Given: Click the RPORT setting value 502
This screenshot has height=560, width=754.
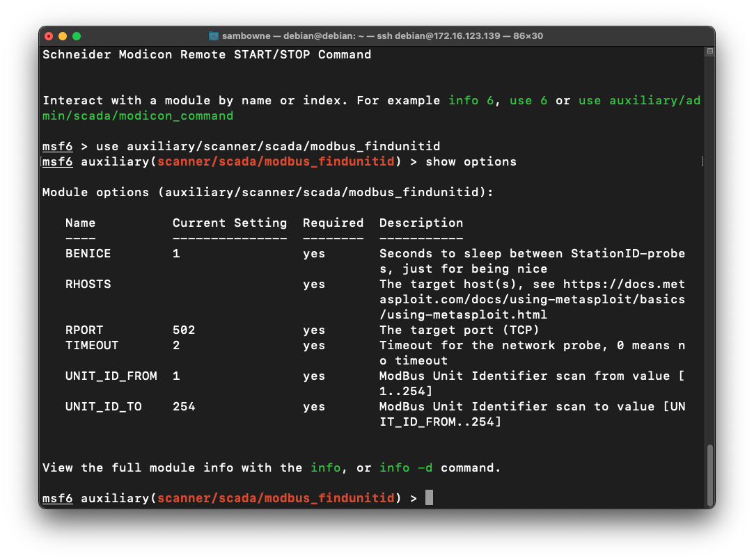Looking at the screenshot, I should coord(184,330).
